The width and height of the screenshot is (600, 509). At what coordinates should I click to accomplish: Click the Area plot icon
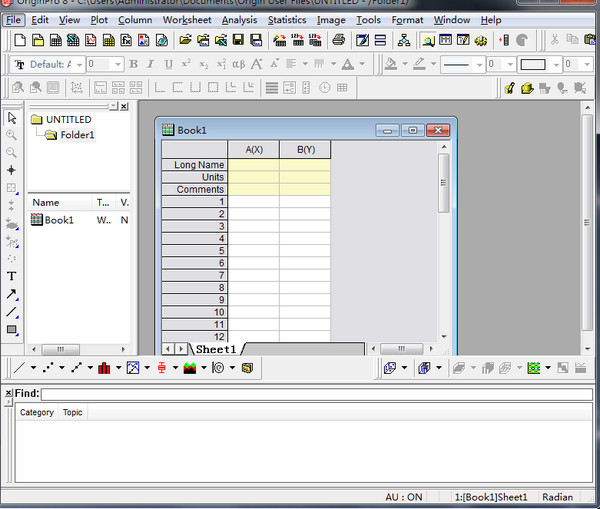(x=190, y=368)
